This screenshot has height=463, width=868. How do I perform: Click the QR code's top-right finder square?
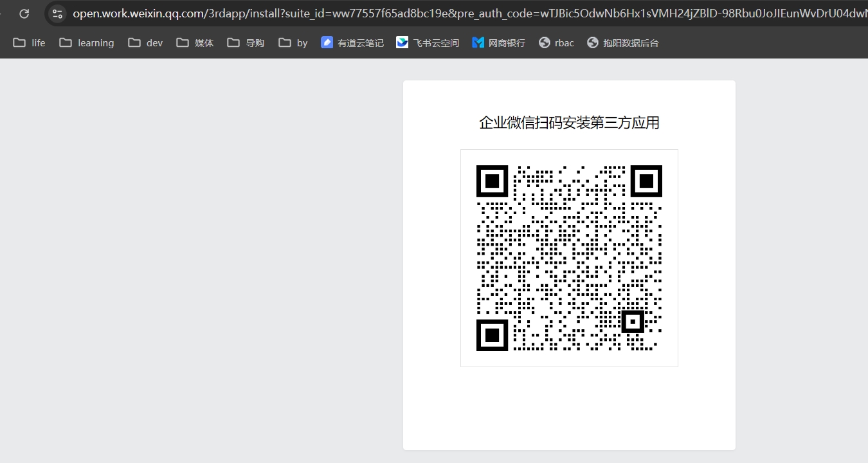pos(646,181)
